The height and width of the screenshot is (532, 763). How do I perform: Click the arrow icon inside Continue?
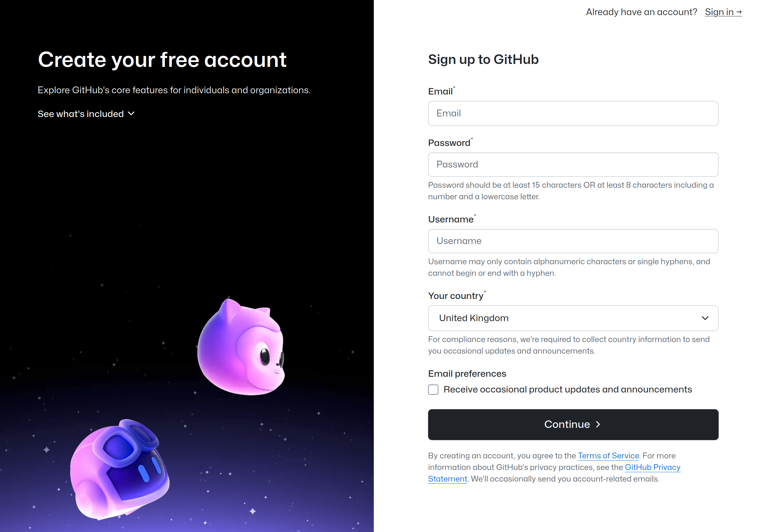598,425
